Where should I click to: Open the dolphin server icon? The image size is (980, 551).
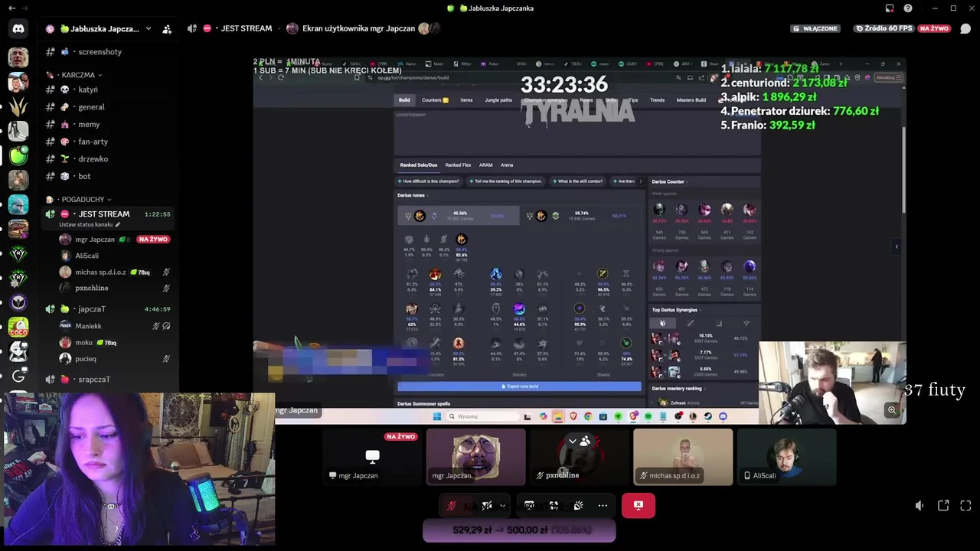18,204
